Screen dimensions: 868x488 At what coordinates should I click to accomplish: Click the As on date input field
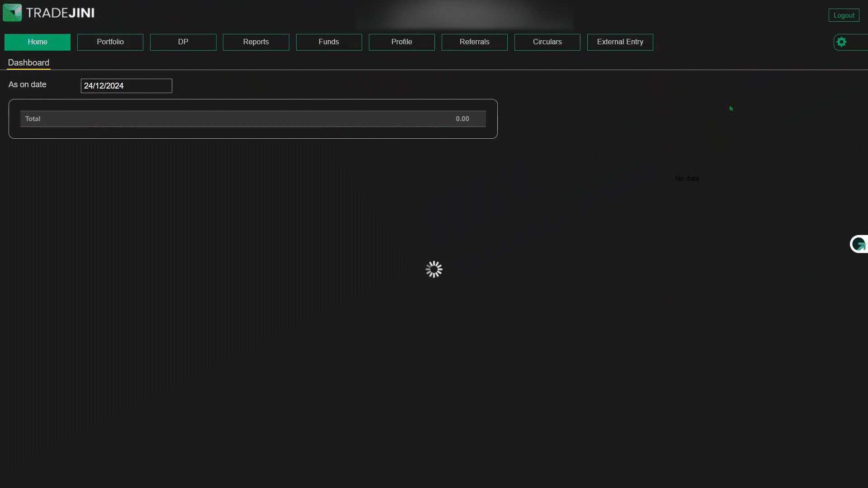(126, 86)
